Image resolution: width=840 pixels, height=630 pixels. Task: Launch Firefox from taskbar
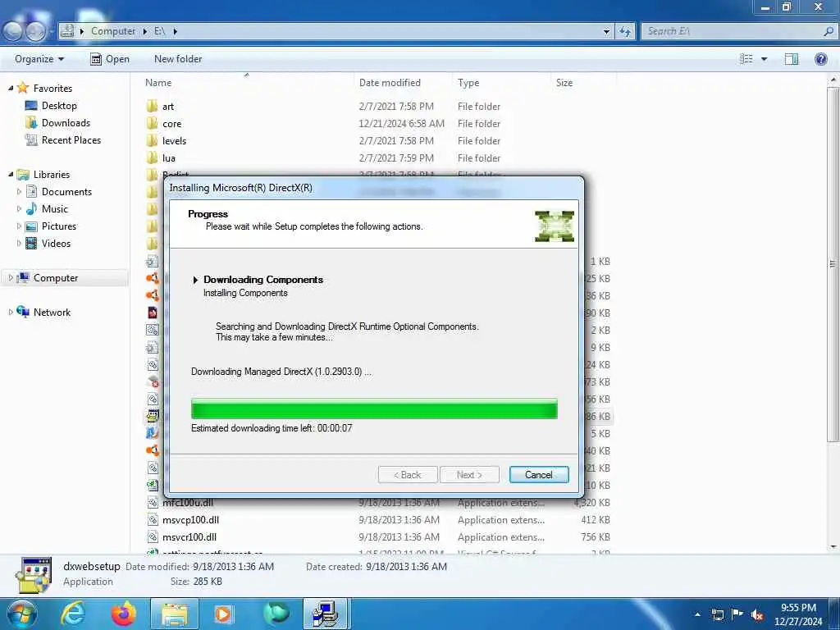(124, 614)
